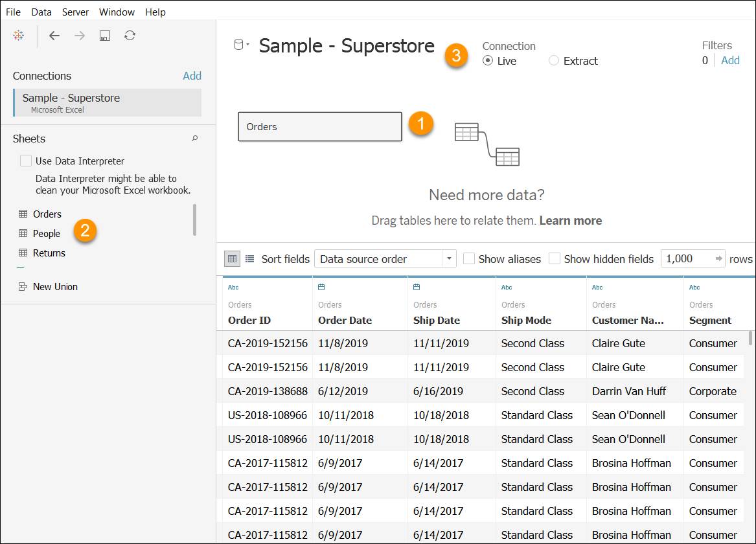Image resolution: width=756 pixels, height=544 pixels.
Task: Click the Ship Date column header
Action: (x=437, y=321)
